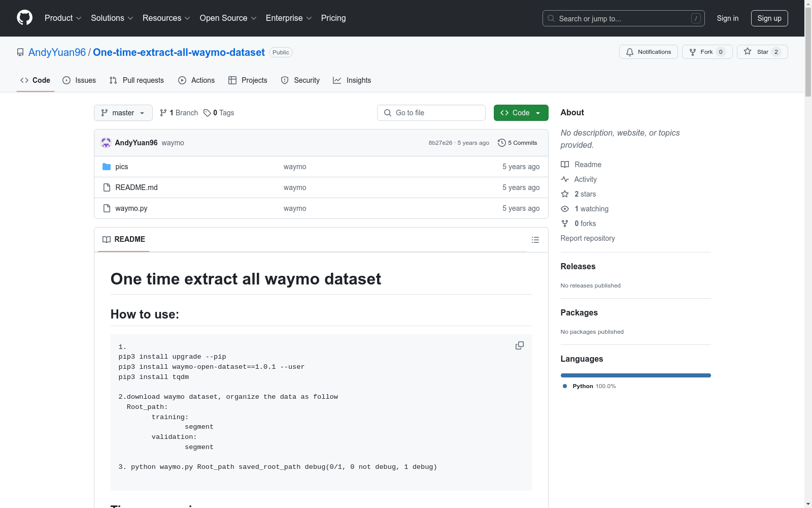Open commit hash 8b27e26
The image size is (812, 508).
[440, 143]
